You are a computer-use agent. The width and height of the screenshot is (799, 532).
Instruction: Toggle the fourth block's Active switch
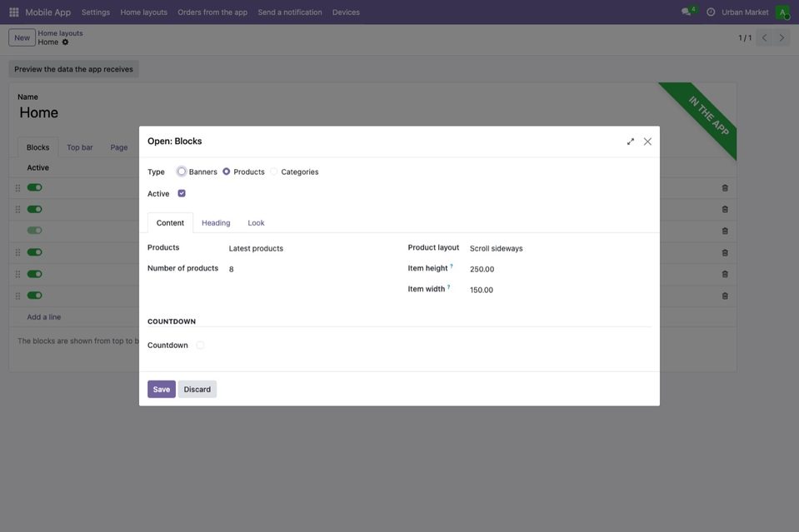(35, 252)
